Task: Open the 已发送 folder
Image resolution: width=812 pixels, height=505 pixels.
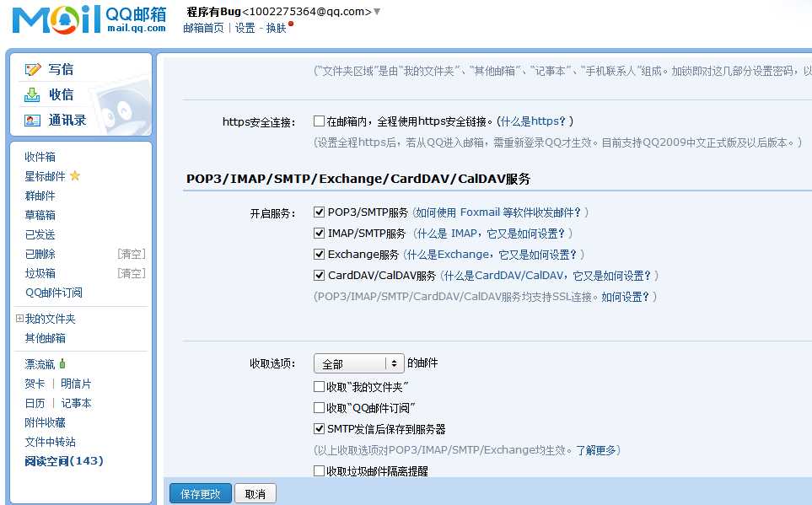Action: click(40, 234)
